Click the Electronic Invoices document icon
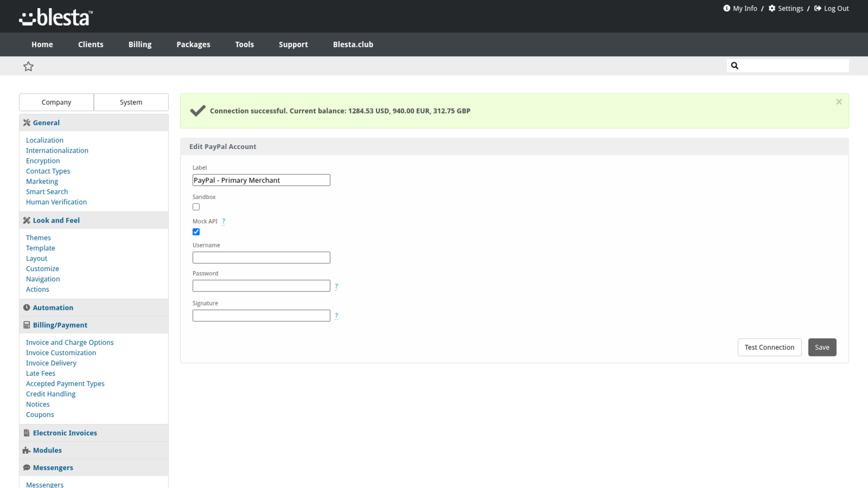Viewport: 868px width, 488px height. [x=27, y=433]
